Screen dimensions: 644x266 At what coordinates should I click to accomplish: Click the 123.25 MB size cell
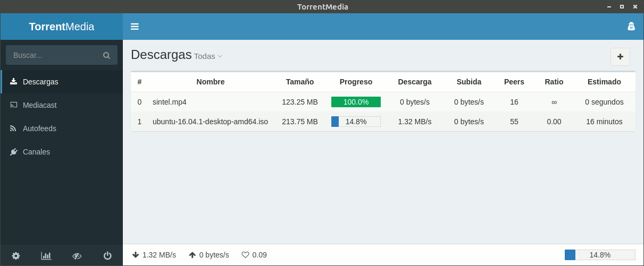(x=300, y=102)
